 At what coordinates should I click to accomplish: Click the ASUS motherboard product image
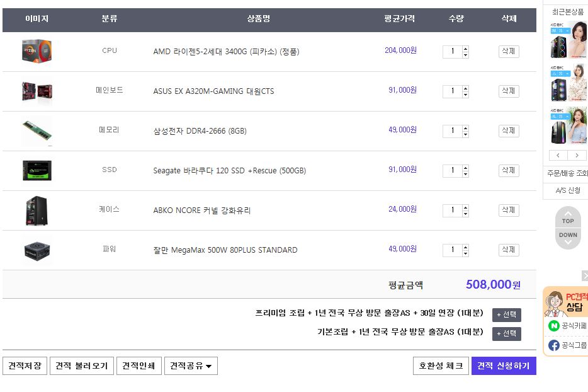pos(37,91)
